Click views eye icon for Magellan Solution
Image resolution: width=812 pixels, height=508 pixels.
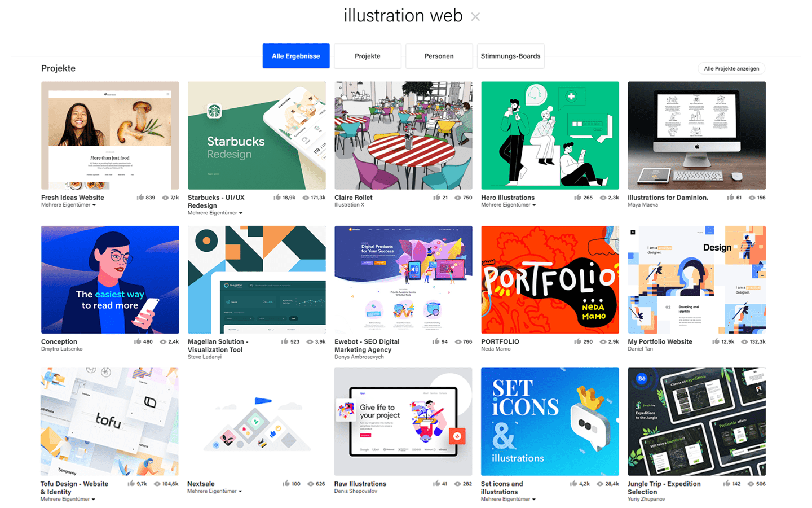tap(310, 341)
